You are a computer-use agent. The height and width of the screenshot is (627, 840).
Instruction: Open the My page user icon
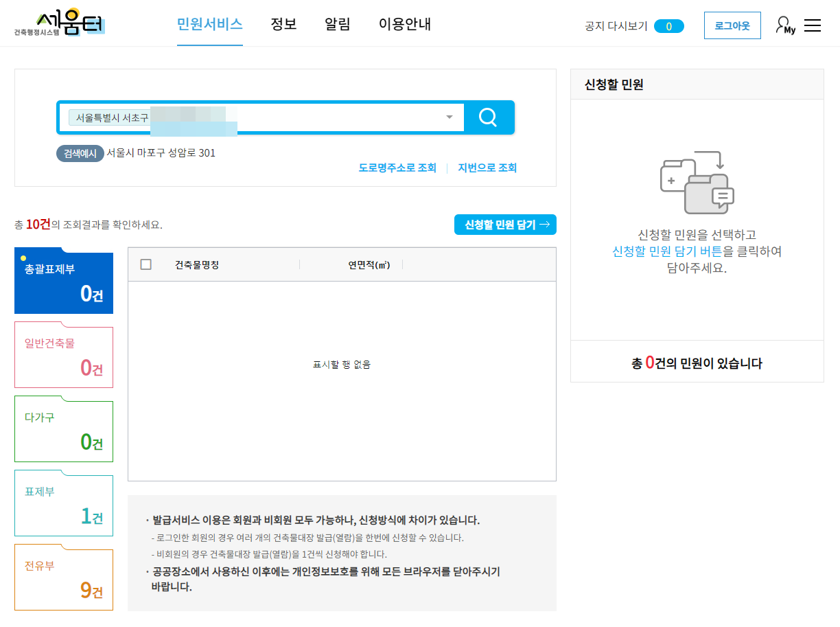pos(785,25)
